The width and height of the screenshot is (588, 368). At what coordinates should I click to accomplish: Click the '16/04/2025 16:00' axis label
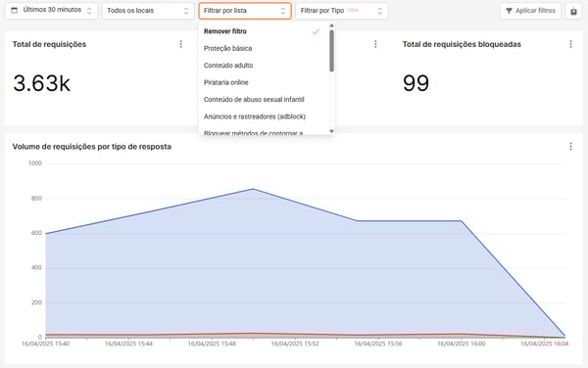(461, 344)
